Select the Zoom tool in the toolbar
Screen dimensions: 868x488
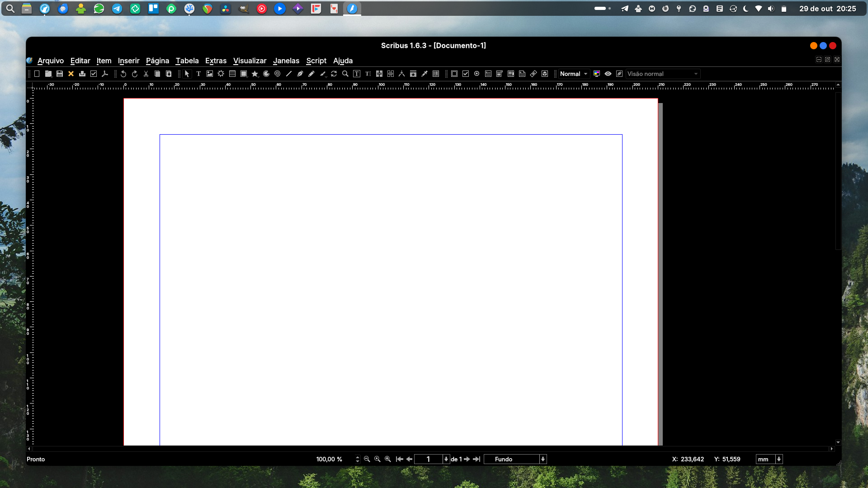tap(345, 74)
